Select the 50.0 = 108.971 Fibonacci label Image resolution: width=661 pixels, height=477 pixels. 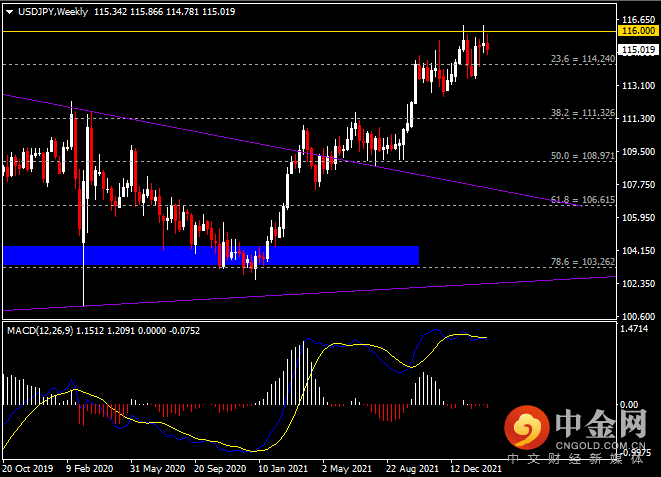(x=583, y=156)
